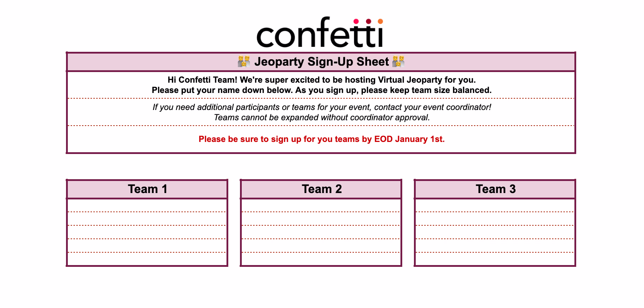Click the last name row under Team 2

coord(321,259)
